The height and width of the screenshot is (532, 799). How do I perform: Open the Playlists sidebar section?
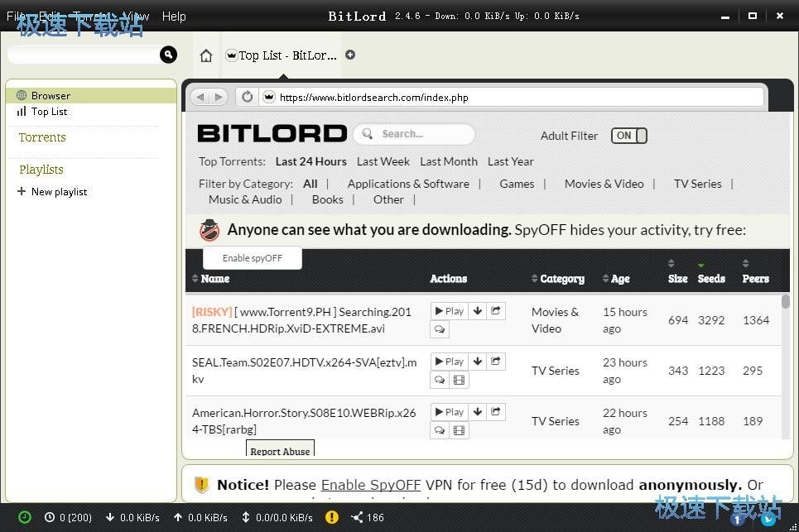tap(41, 170)
